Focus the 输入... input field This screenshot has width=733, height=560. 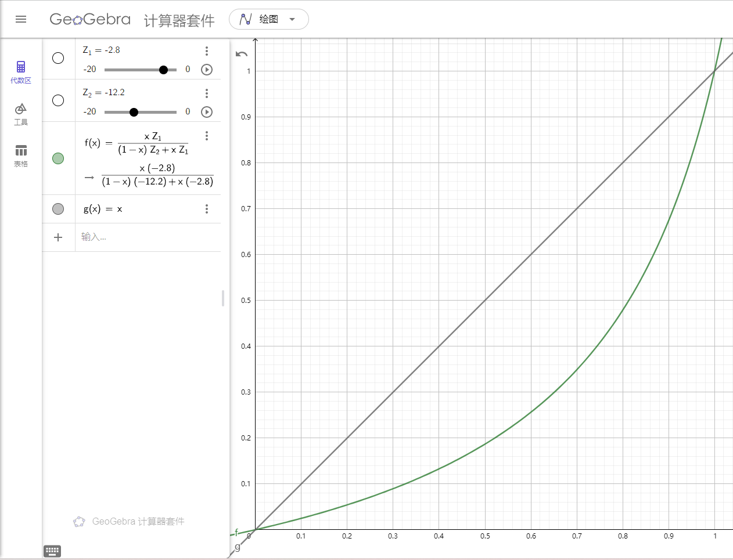(x=148, y=237)
